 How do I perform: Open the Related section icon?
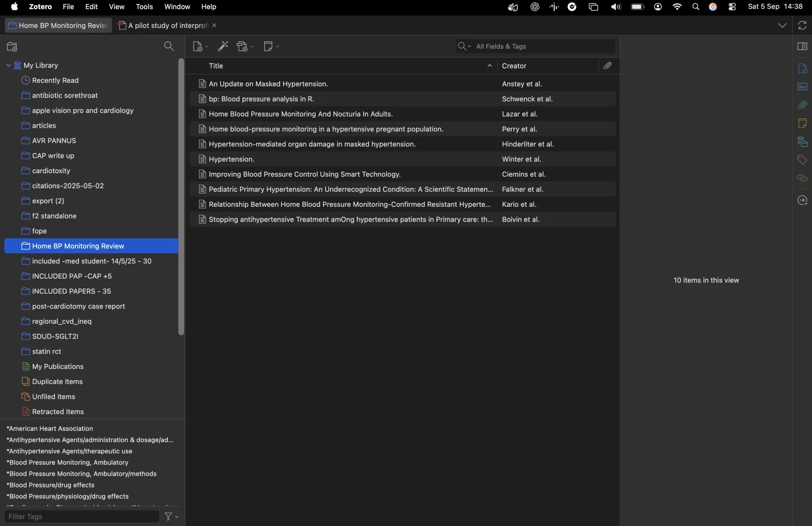(x=803, y=178)
